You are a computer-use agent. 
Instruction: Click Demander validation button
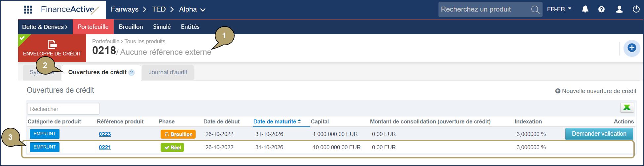tap(599, 134)
